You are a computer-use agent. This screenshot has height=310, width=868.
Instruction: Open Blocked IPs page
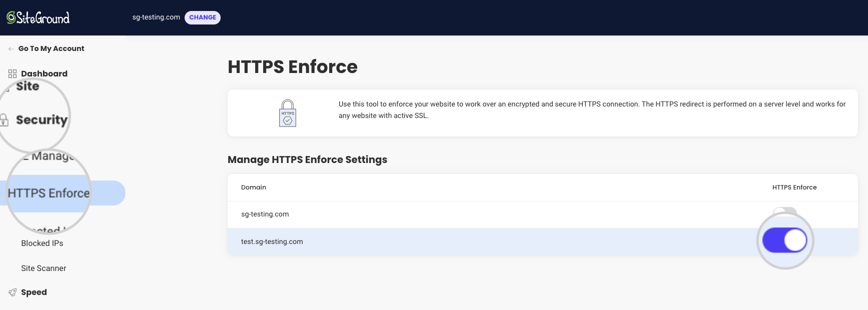pyautogui.click(x=42, y=243)
